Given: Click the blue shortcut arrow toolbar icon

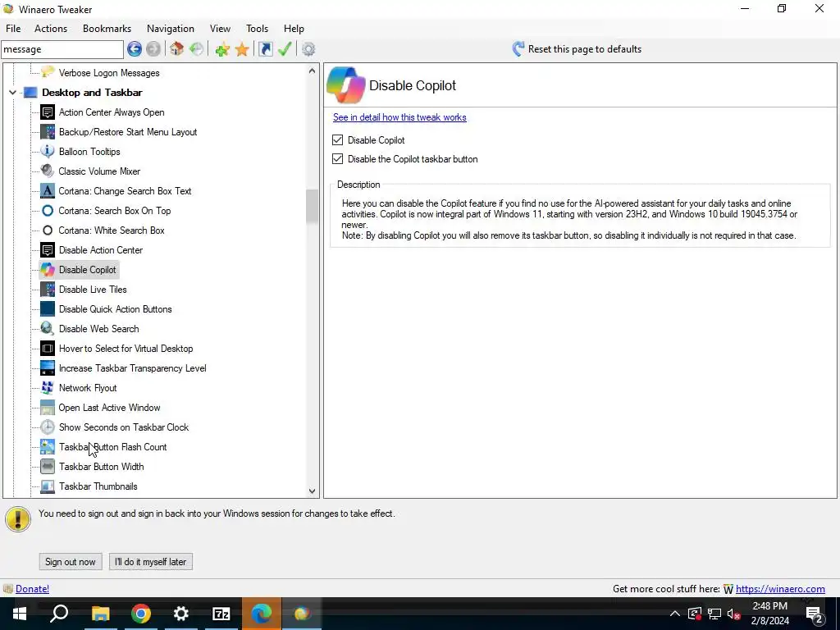Looking at the screenshot, I should click(x=265, y=49).
